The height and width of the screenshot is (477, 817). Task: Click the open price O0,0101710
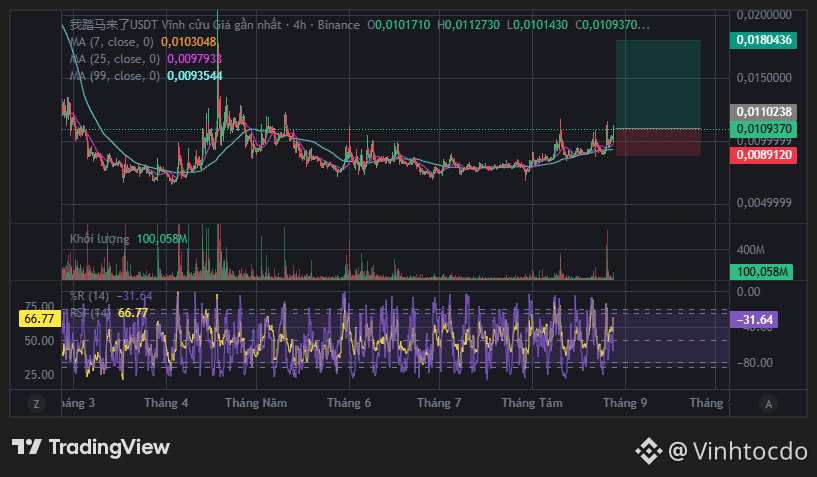399,25
